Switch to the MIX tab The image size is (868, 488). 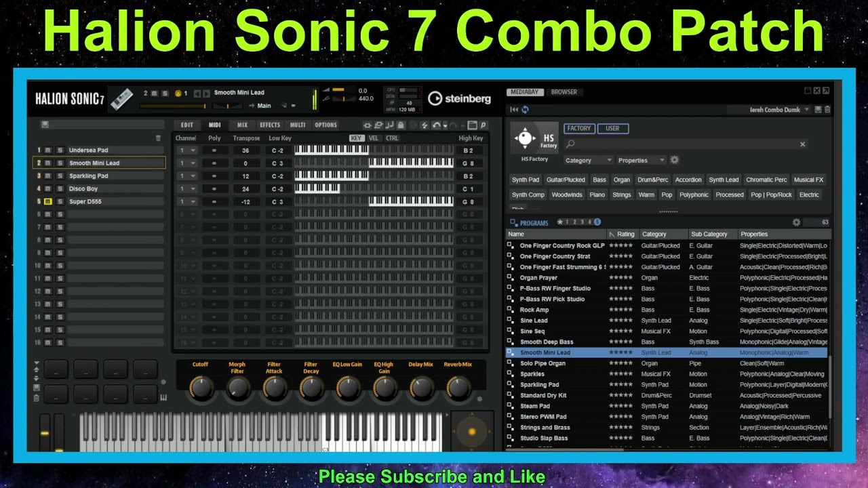(x=243, y=125)
